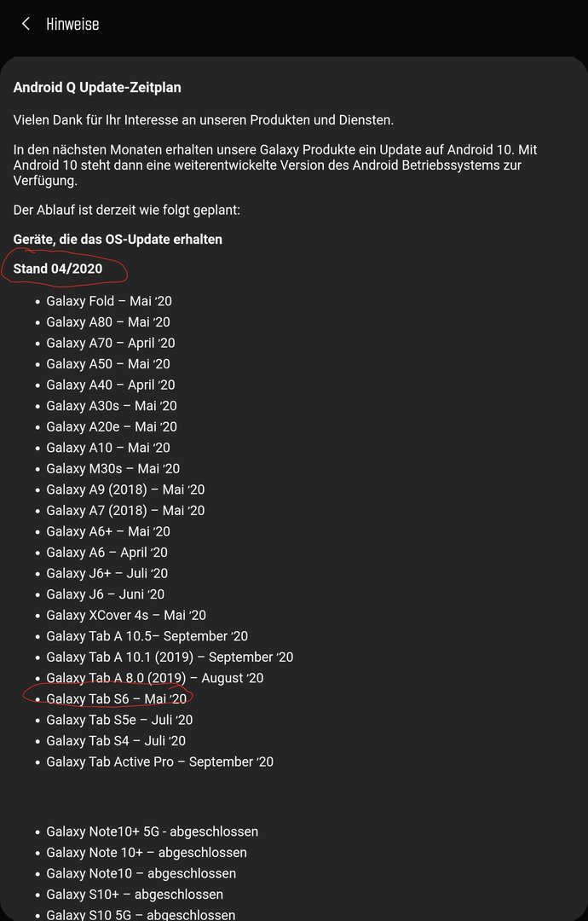588x921 pixels.
Task: Tap the back arrow icon
Action: (26, 24)
